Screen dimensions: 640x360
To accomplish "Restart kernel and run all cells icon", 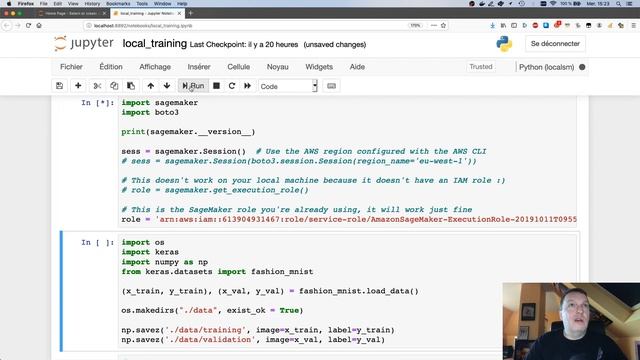I will tap(247, 86).
